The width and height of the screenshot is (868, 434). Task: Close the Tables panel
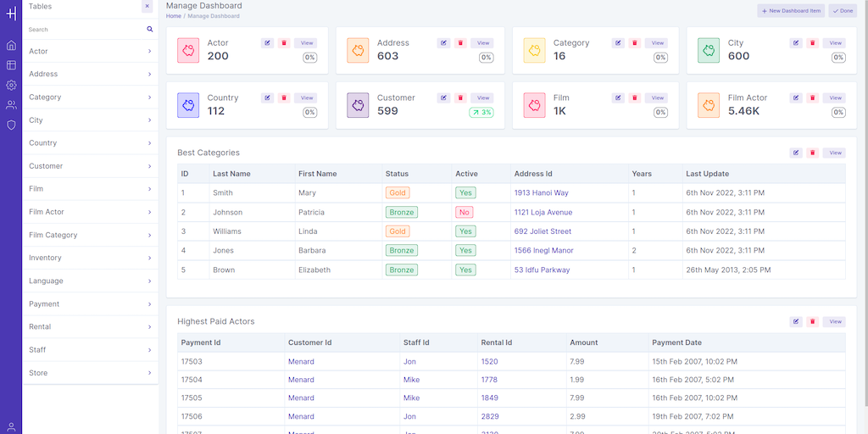(x=147, y=6)
